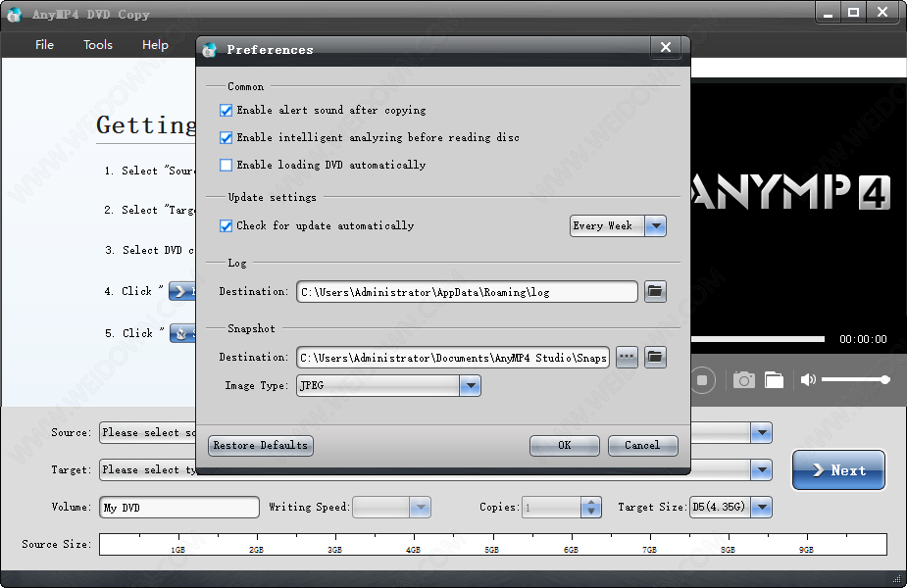This screenshot has height=588, width=907.
Task: Open the File menu
Action: (44, 45)
